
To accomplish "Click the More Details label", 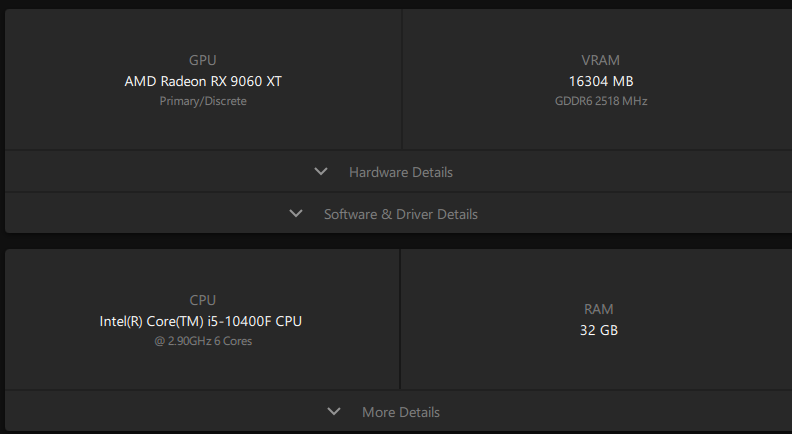I will [x=401, y=412].
